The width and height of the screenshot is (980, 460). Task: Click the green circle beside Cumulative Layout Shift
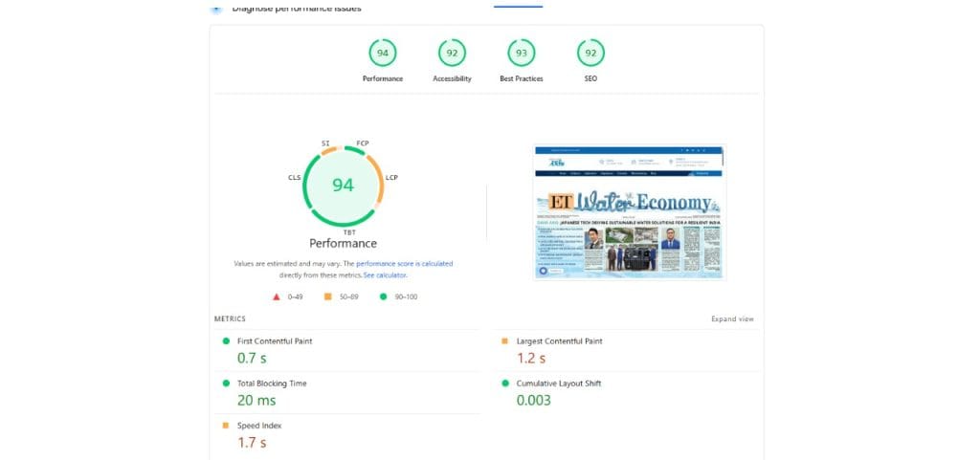coord(505,383)
